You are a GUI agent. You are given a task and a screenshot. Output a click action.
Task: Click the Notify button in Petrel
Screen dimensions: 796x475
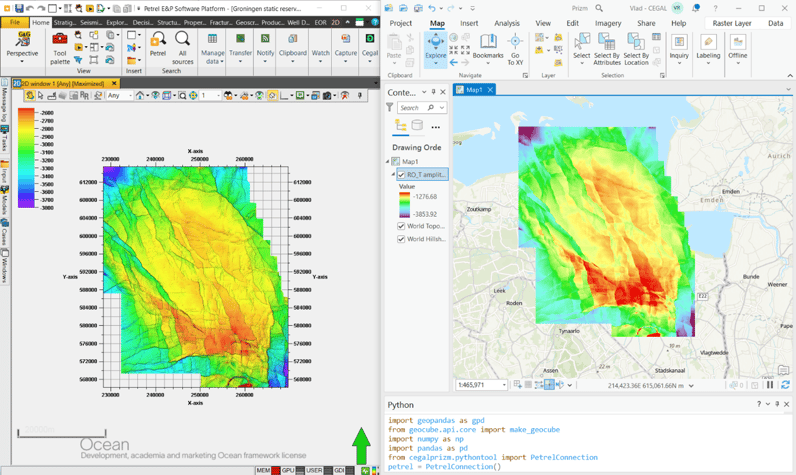tap(265, 48)
